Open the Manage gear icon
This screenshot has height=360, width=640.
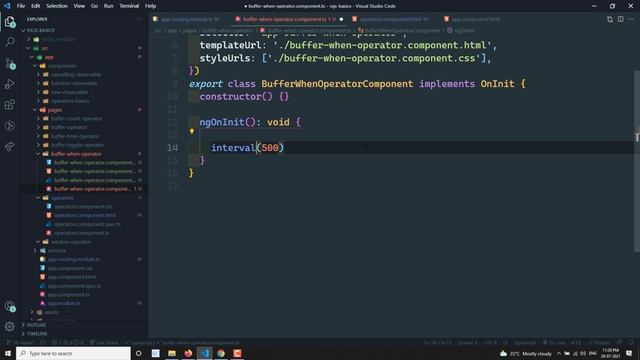(x=10, y=326)
